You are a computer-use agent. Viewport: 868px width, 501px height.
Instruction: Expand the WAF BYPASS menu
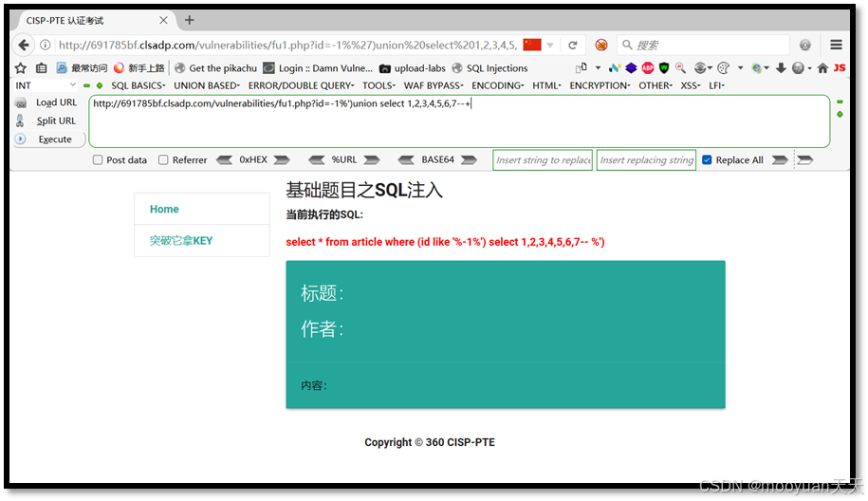pyautogui.click(x=434, y=85)
